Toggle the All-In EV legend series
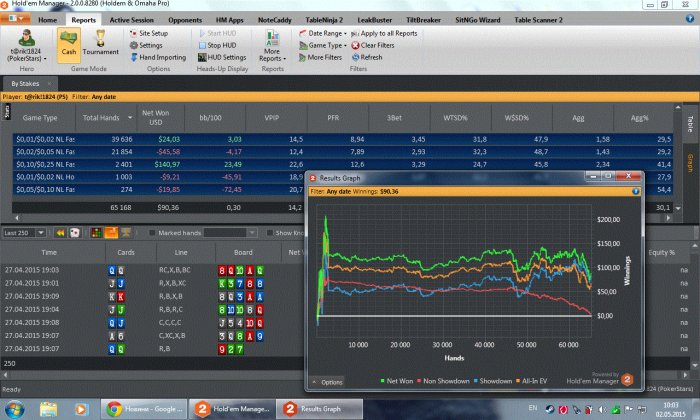700x420 pixels. pos(531,381)
